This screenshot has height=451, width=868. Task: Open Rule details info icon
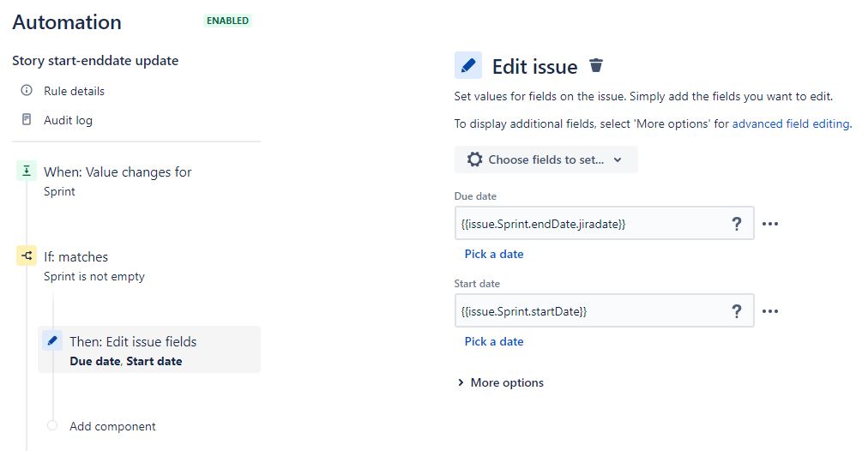click(26, 90)
